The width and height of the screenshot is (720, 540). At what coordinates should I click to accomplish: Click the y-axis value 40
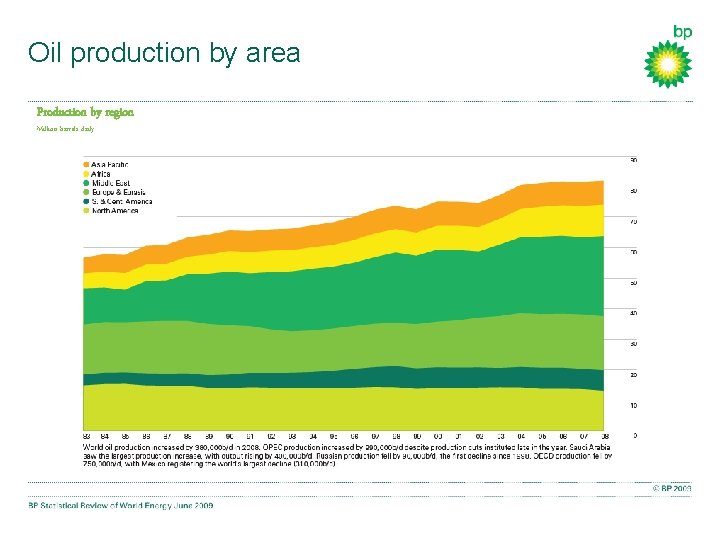(x=634, y=313)
